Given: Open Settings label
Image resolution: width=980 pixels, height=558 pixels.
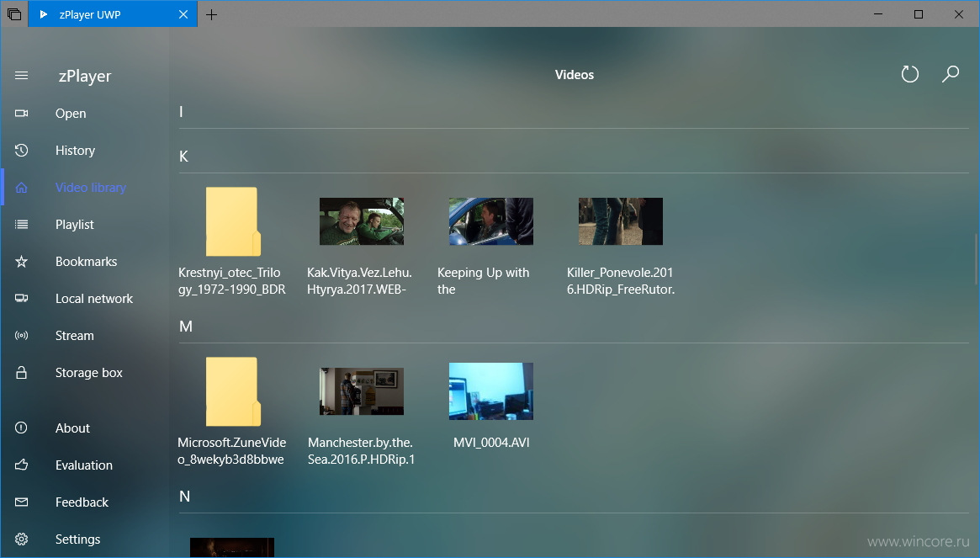Looking at the screenshot, I should click(77, 539).
